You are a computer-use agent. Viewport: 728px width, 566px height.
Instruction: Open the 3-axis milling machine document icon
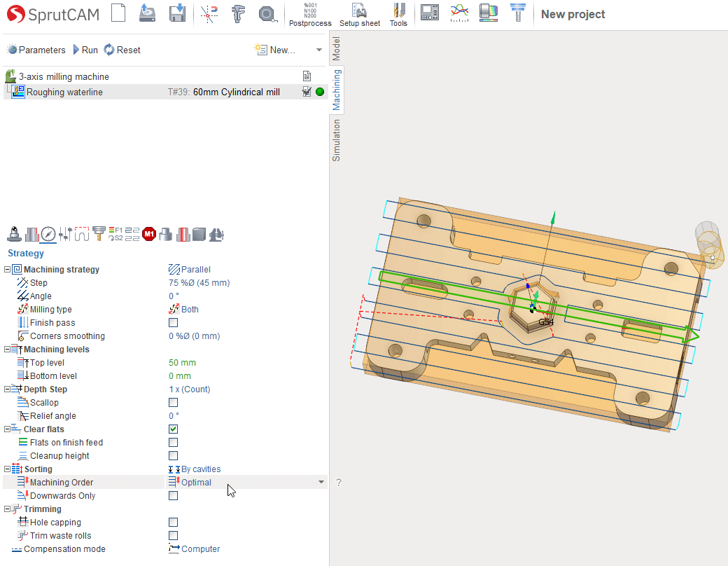pos(307,76)
